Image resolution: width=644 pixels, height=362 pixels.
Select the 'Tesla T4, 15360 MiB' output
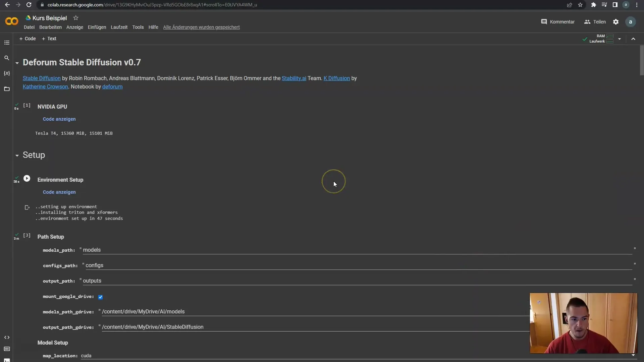74,133
